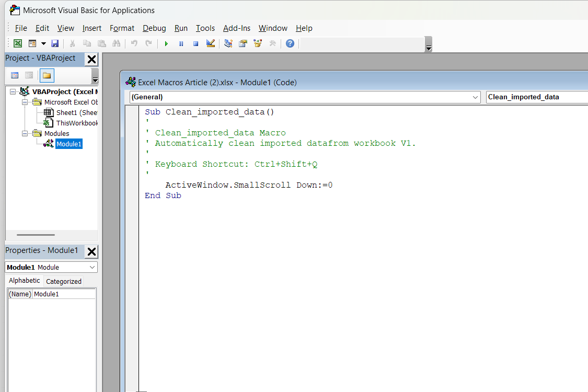
Task: Click the View Microsoft Excel toolbar icon
Action: [18, 43]
